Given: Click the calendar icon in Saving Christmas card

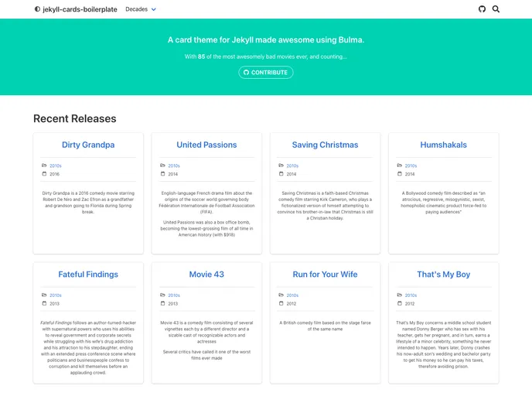Looking at the screenshot, I should 281,174.
